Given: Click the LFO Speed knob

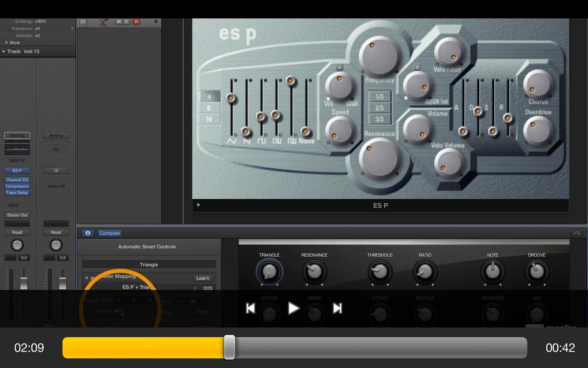Looking at the screenshot, I should [x=340, y=130].
